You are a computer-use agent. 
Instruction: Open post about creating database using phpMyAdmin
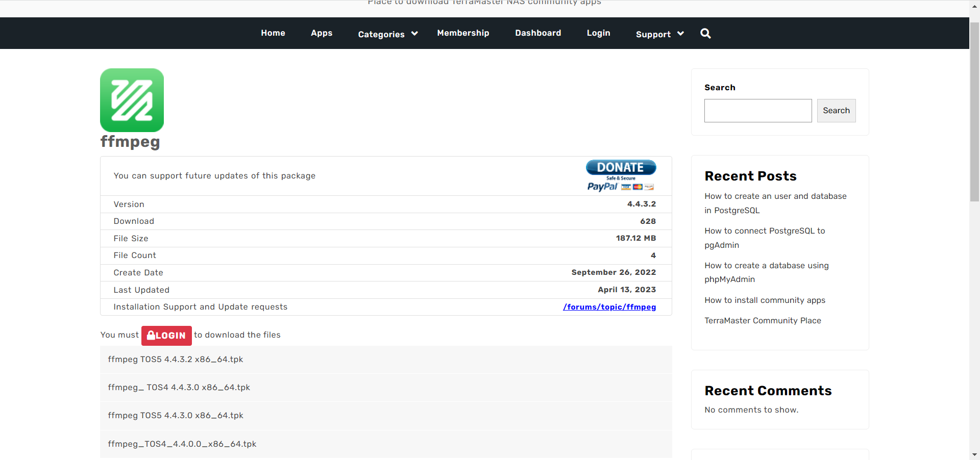[x=766, y=272]
